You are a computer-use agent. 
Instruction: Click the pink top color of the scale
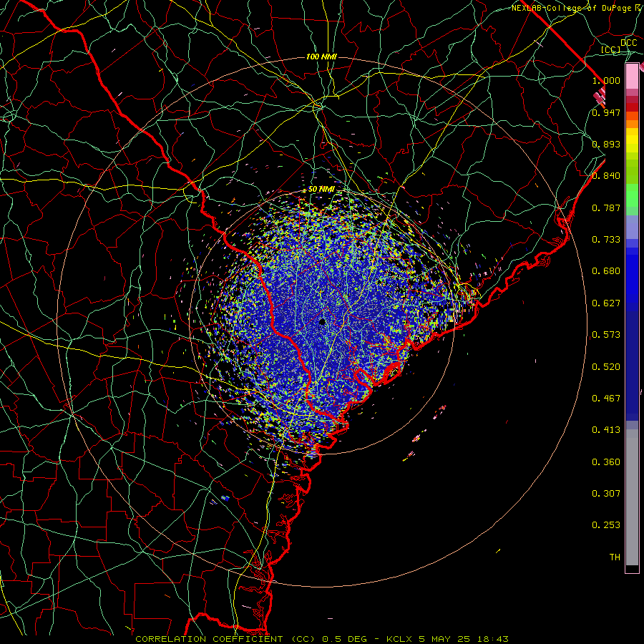pos(632,77)
